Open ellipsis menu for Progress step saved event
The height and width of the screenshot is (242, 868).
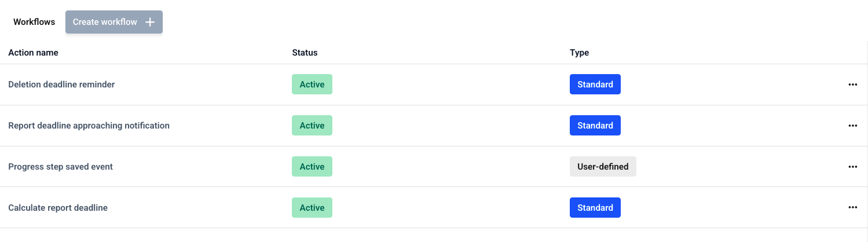(x=852, y=167)
